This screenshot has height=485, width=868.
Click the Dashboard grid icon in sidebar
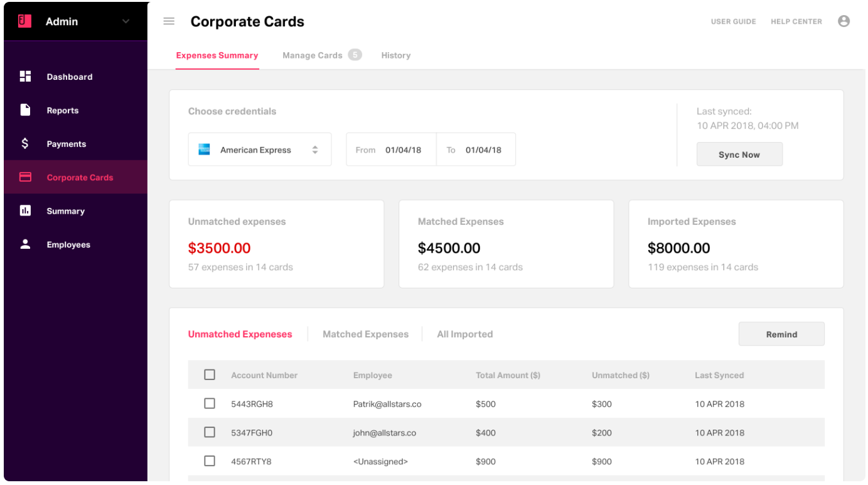click(25, 77)
